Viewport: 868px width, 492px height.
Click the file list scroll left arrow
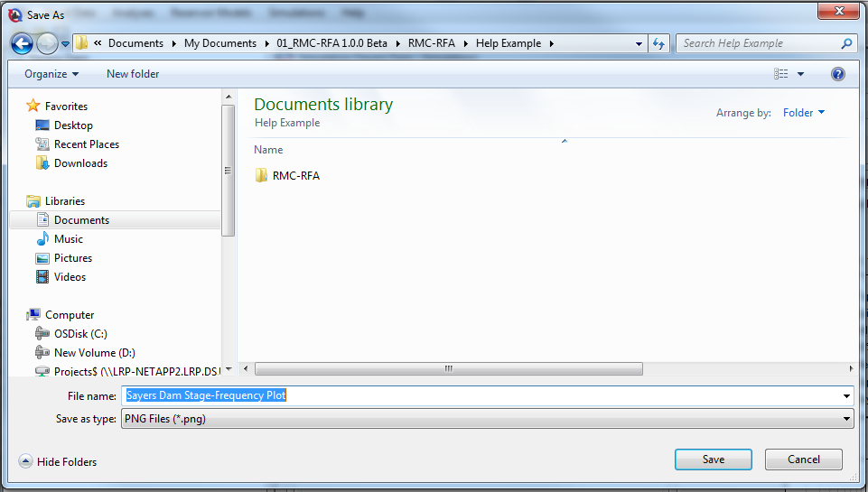(246, 368)
